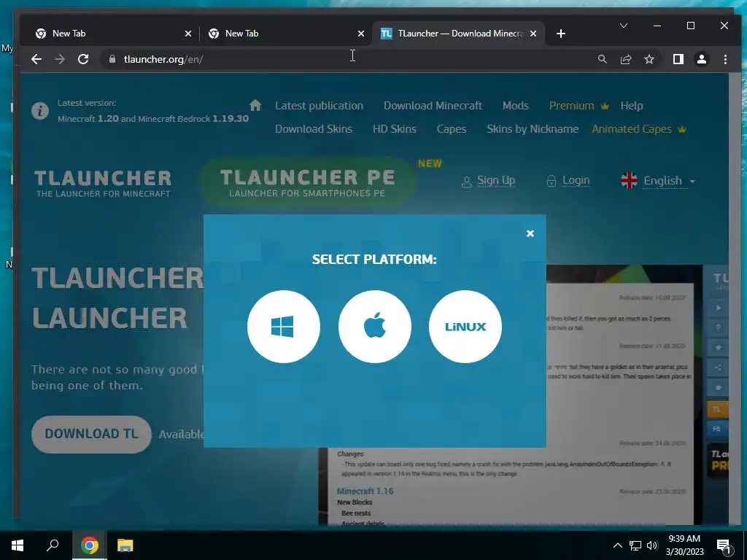Click the network tray icon

pos(635,545)
